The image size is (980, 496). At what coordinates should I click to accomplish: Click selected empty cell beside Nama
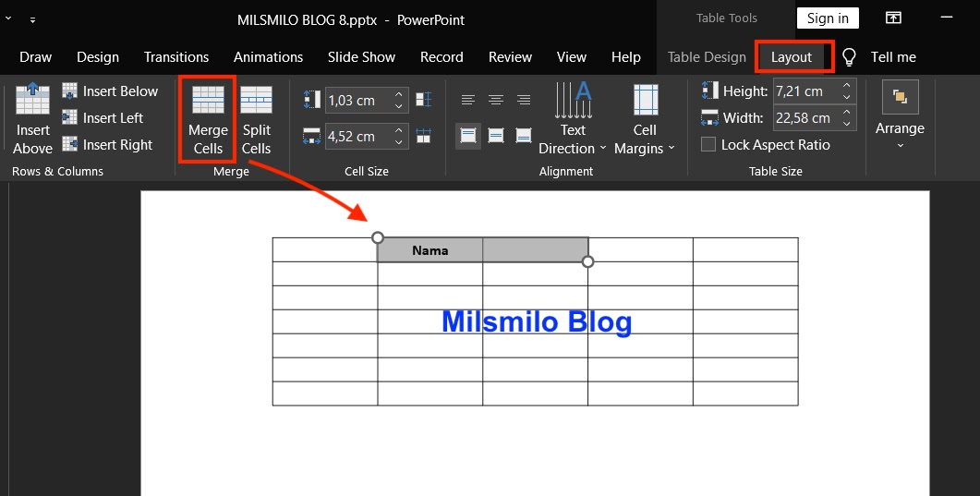(535, 250)
